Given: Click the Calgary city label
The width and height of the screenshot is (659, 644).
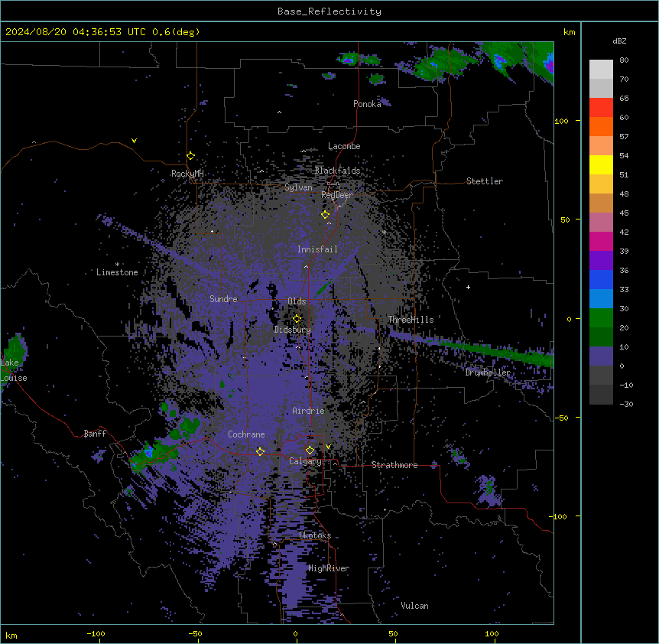Looking at the screenshot, I should (x=305, y=461).
